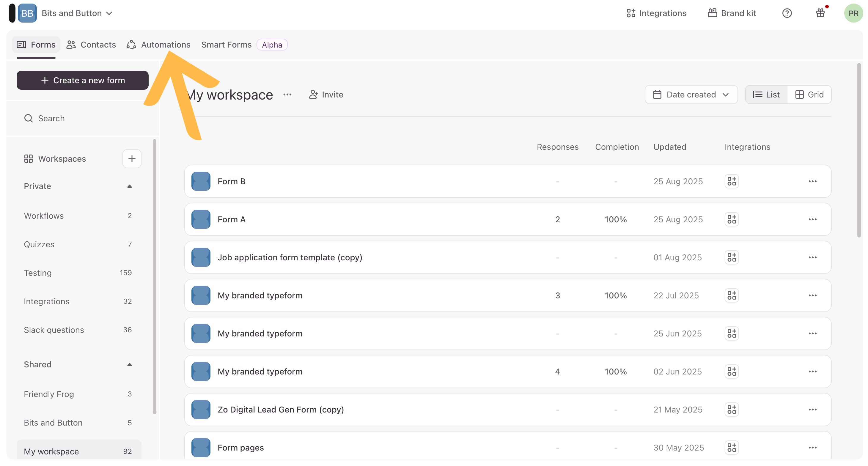
Task: Click the PR user avatar
Action: click(853, 13)
